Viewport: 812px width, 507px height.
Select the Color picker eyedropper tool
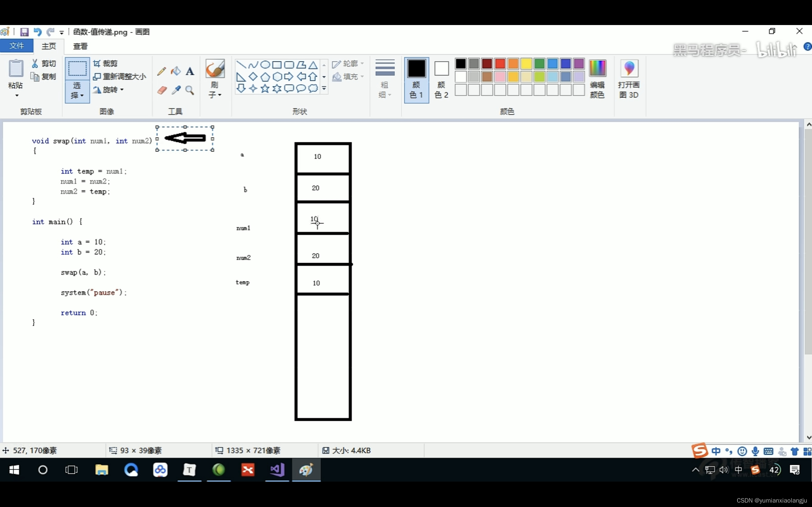pyautogui.click(x=176, y=90)
